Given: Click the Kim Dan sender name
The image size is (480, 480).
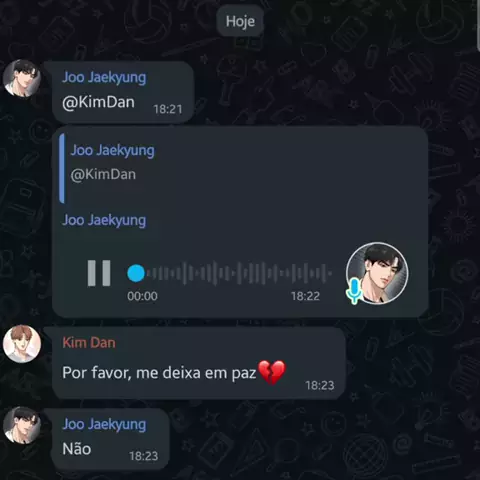Looking at the screenshot, I should point(89,343).
